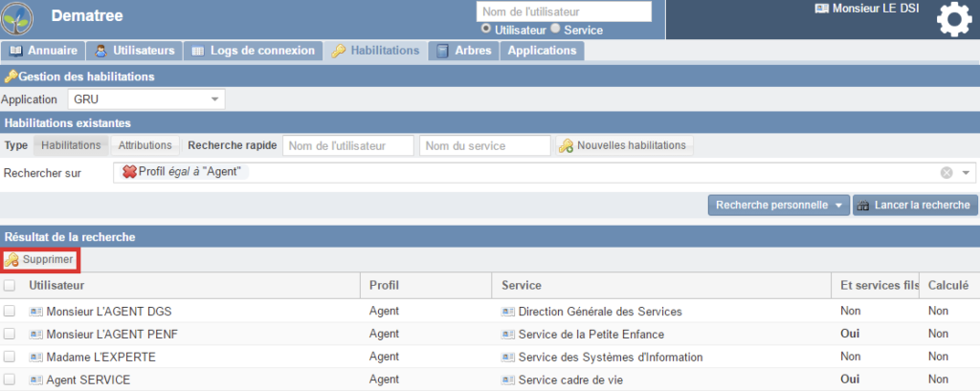Switch to the Logs de connexion tab
Screen dimensions: 980x391
click(x=253, y=51)
